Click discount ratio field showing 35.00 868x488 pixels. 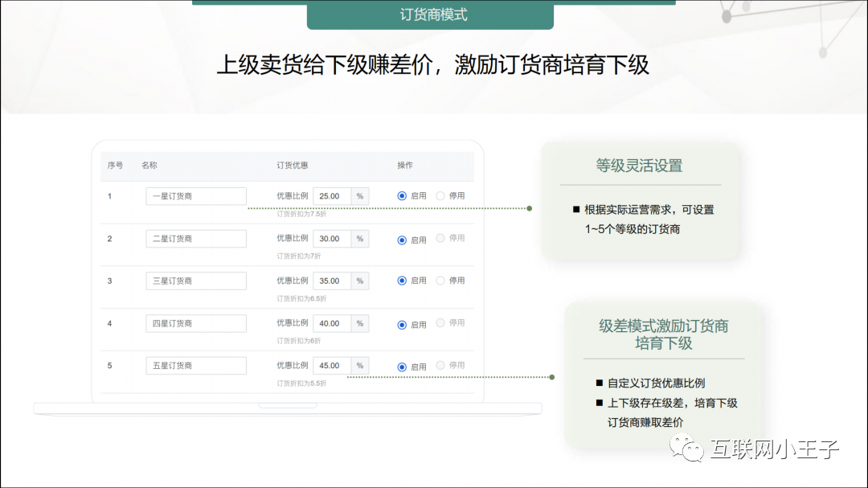[x=332, y=281]
